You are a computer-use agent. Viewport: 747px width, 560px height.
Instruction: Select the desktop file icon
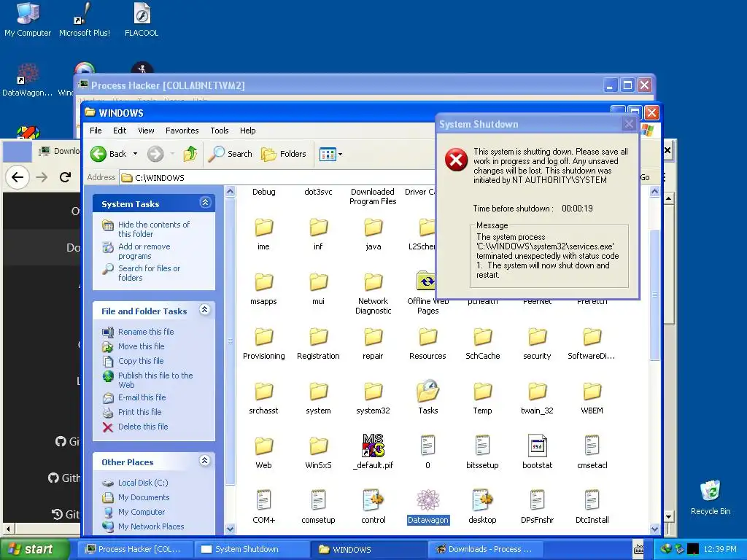point(483,500)
